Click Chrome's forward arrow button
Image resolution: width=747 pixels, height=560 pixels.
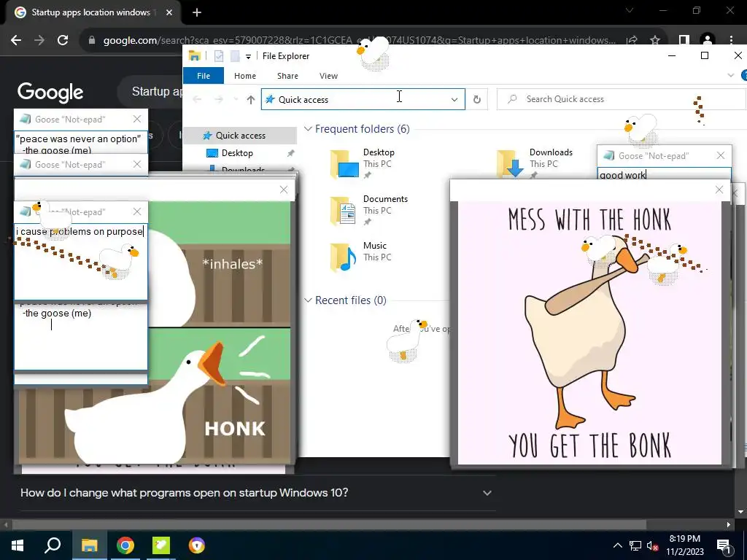click(x=39, y=41)
